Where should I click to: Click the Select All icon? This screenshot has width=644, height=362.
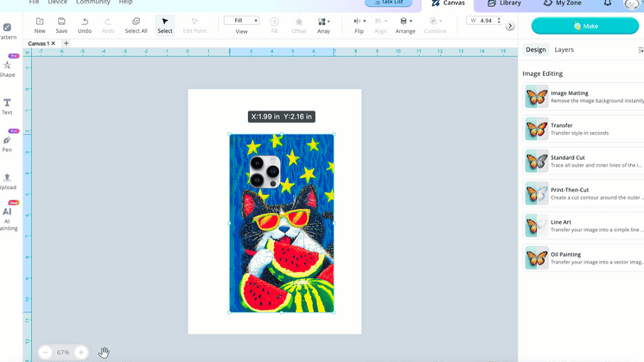point(136,22)
